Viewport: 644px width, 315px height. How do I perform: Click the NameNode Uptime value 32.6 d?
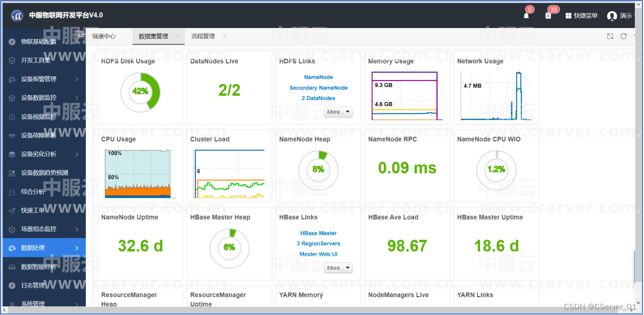140,246
